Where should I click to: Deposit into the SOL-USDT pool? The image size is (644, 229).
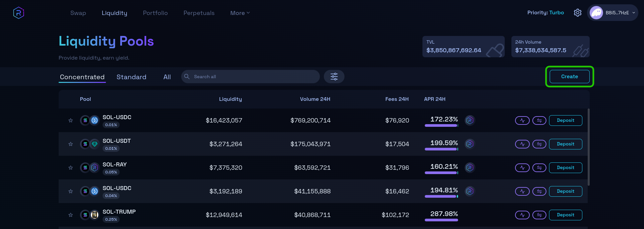point(566,144)
